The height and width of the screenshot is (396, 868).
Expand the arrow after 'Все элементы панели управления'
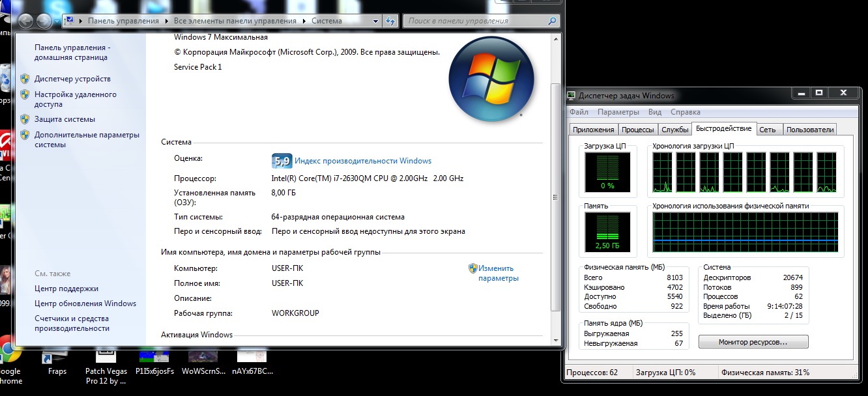(x=303, y=21)
